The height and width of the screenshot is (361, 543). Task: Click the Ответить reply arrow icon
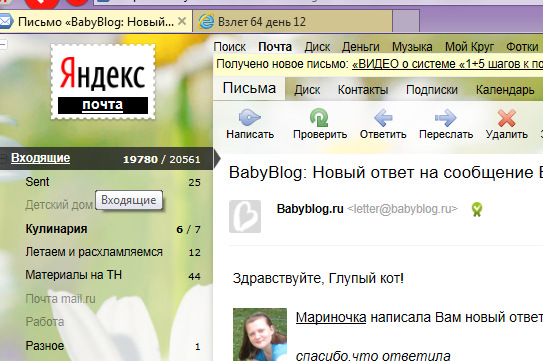(x=383, y=118)
